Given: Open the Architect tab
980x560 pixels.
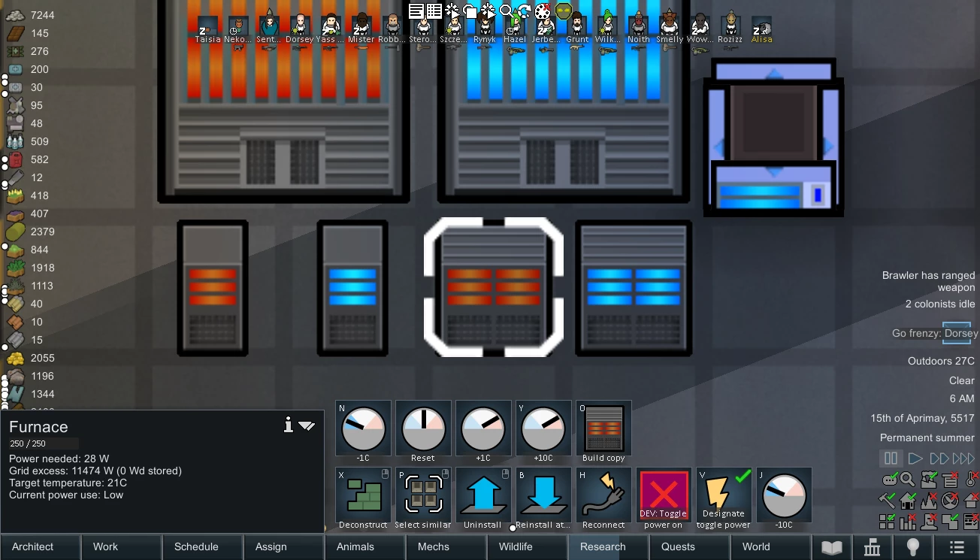Looking at the screenshot, I should pos(41,547).
